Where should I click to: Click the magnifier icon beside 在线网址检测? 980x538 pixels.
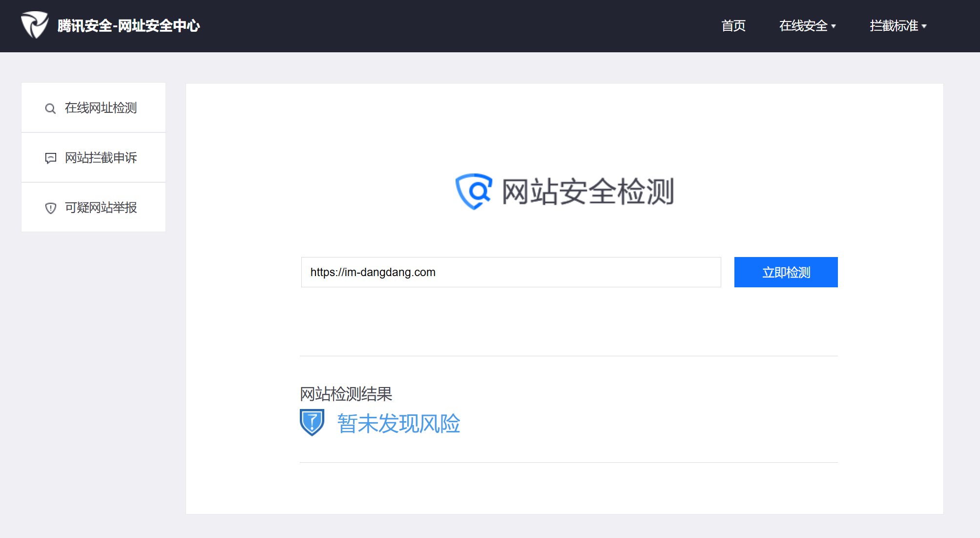50,108
